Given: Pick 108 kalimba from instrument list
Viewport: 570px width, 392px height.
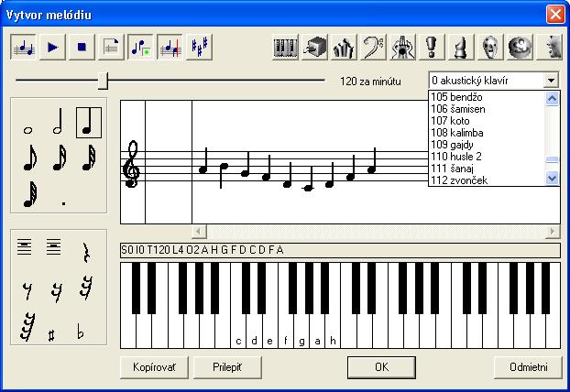Looking at the screenshot, I should pos(488,133).
